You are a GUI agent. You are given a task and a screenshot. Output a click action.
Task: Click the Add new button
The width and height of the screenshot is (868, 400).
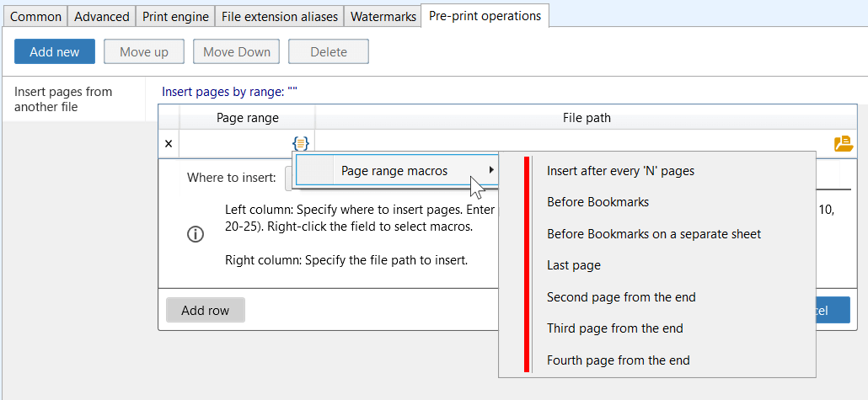tap(55, 52)
